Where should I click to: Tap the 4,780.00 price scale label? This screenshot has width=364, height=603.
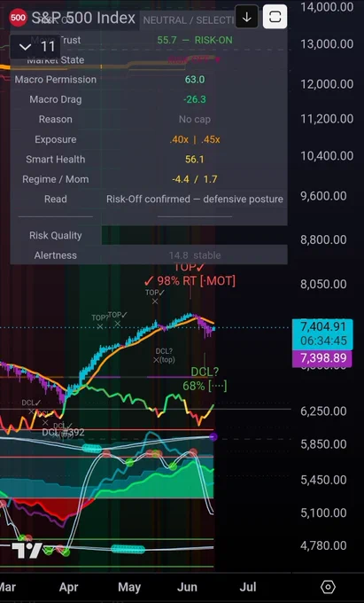[323, 545]
